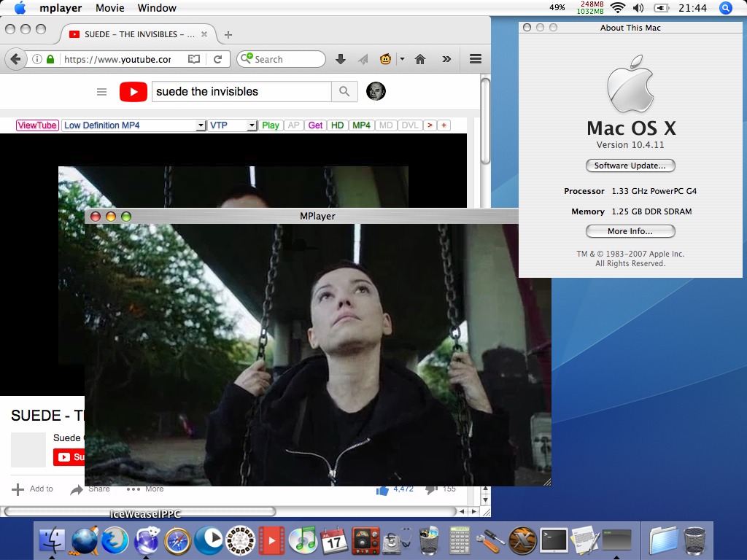Open the Greasemonkey dropdown arrow
Viewport: 747px width, 560px height.
tap(402, 59)
